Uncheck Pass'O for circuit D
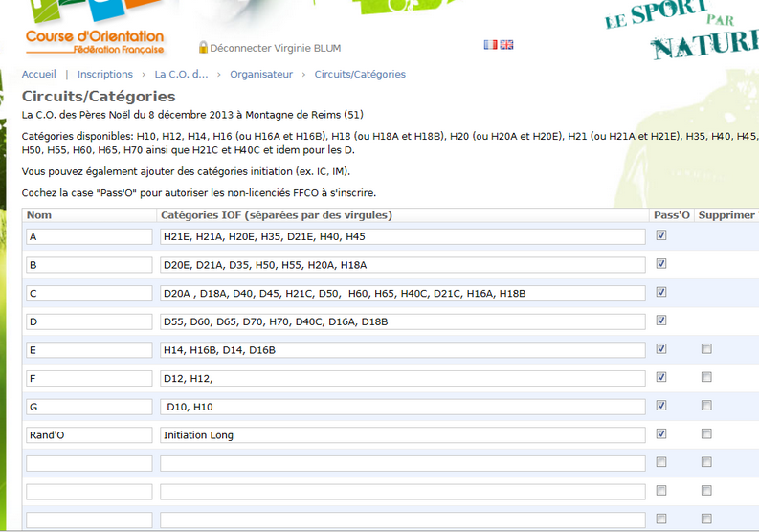 coord(661,321)
